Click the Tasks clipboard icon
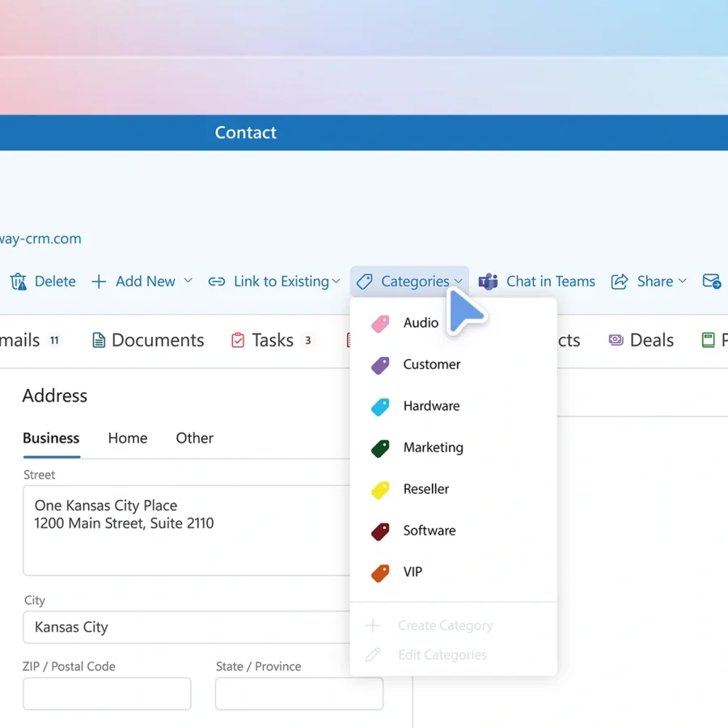 pos(238,341)
